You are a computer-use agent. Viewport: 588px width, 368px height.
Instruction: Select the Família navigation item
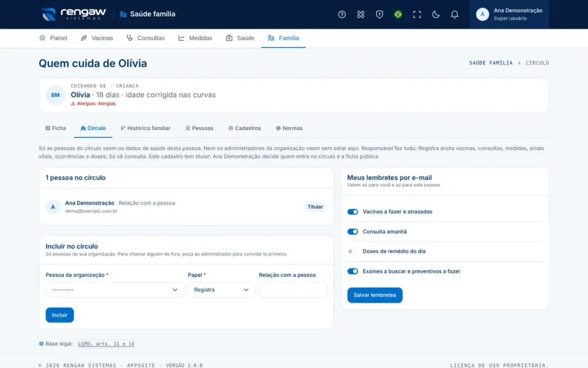pos(284,38)
